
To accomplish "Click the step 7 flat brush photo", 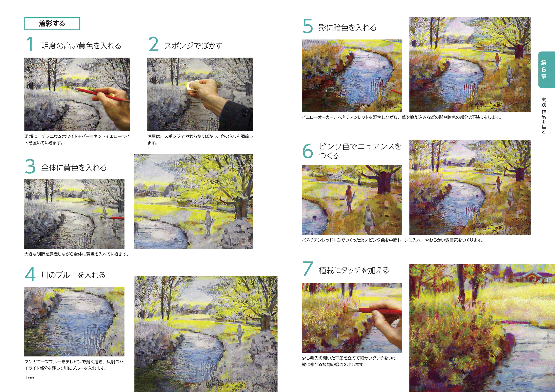I will [352, 318].
